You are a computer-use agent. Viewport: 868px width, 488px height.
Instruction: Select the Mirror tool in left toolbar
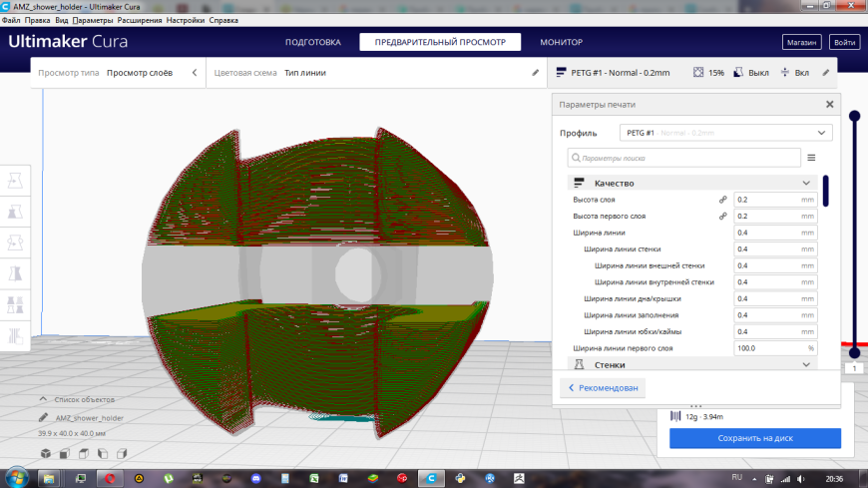[x=15, y=273]
